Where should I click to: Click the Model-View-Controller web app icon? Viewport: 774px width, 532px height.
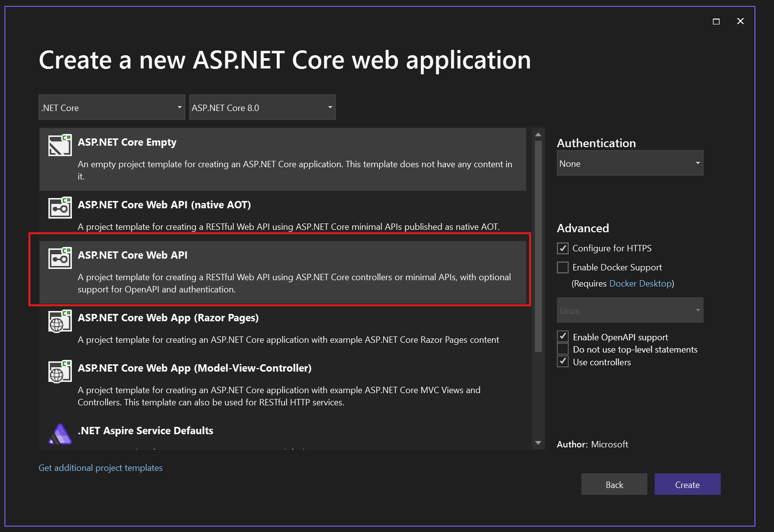tap(60, 371)
